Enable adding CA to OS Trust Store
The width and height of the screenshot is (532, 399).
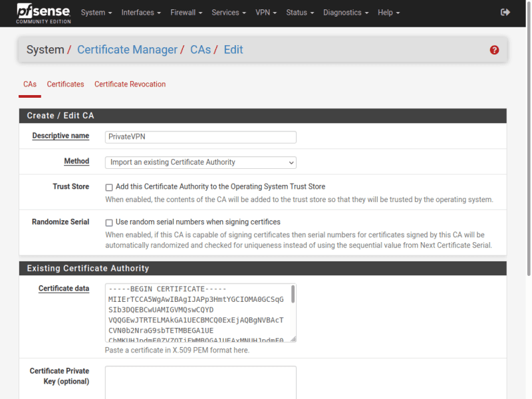(109, 188)
